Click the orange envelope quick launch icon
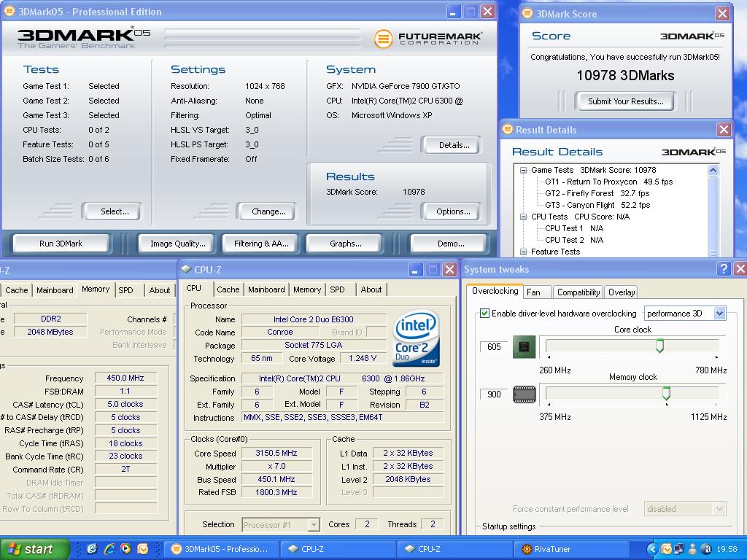 coord(142,548)
